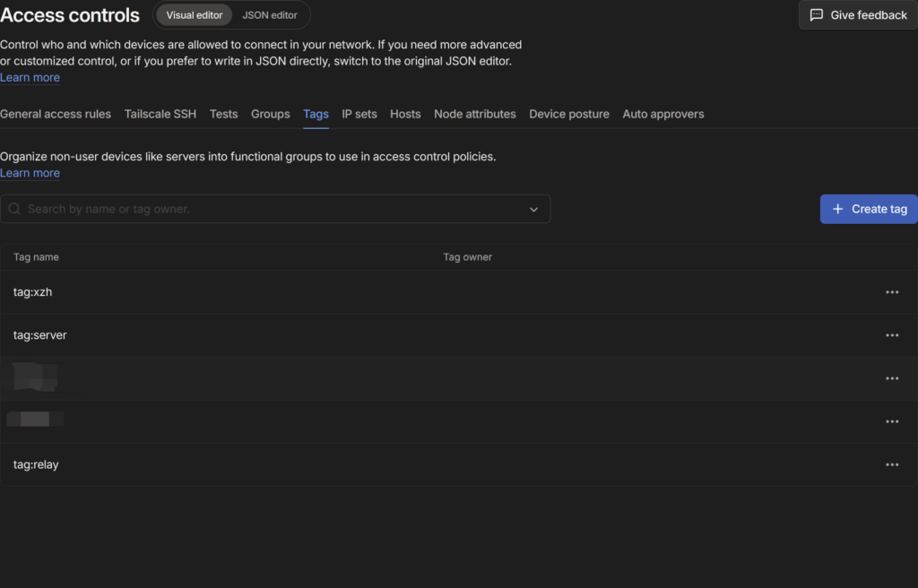This screenshot has height=588, width=918.
Task: Go to the Tailscale SSH tab
Action: (x=160, y=114)
